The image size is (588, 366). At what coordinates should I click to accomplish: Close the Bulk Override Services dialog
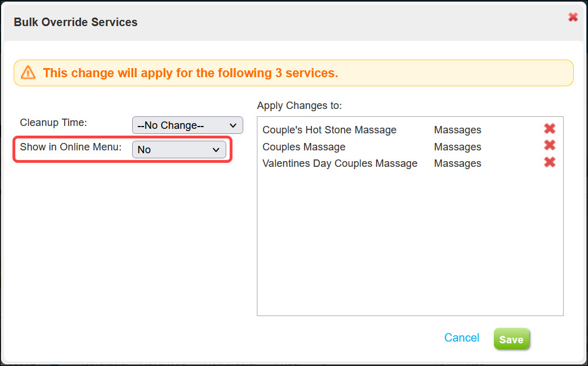[x=573, y=17]
